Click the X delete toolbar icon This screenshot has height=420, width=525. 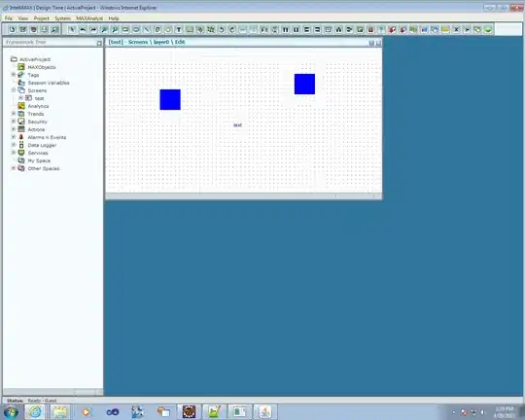(x=456, y=30)
